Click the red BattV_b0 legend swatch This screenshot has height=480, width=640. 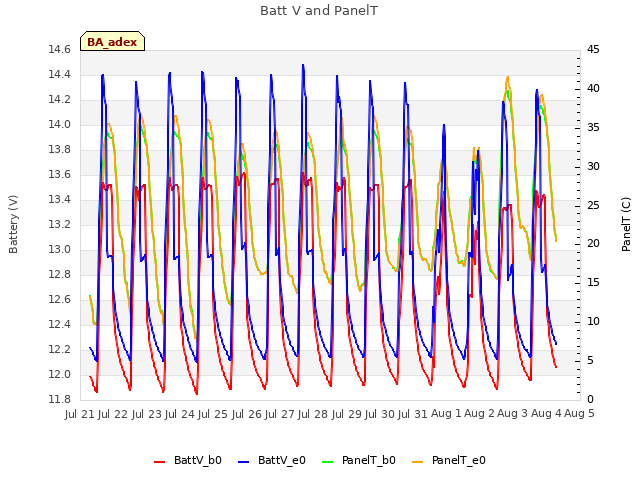click(x=160, y=462)
